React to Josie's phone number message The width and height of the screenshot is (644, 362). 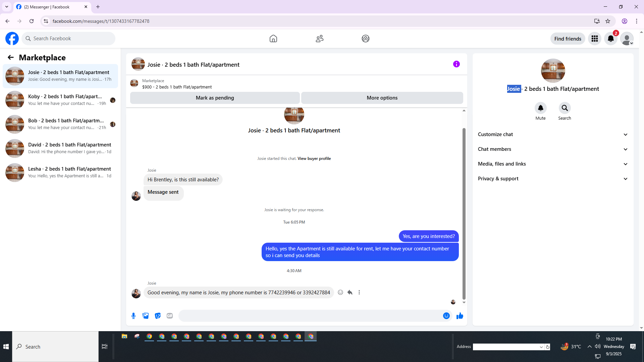tap(340, 292)
